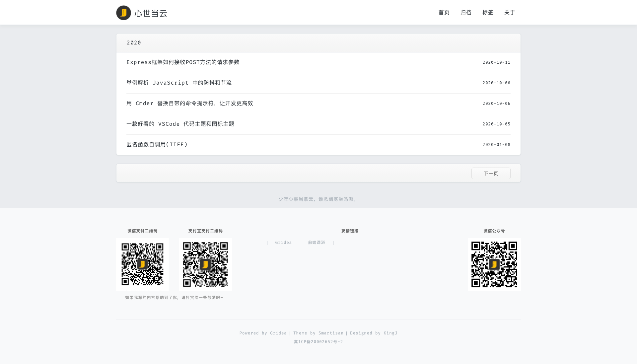The image size is (637, 364).
Task: Open the 归档 menu item
Action: 465,12
